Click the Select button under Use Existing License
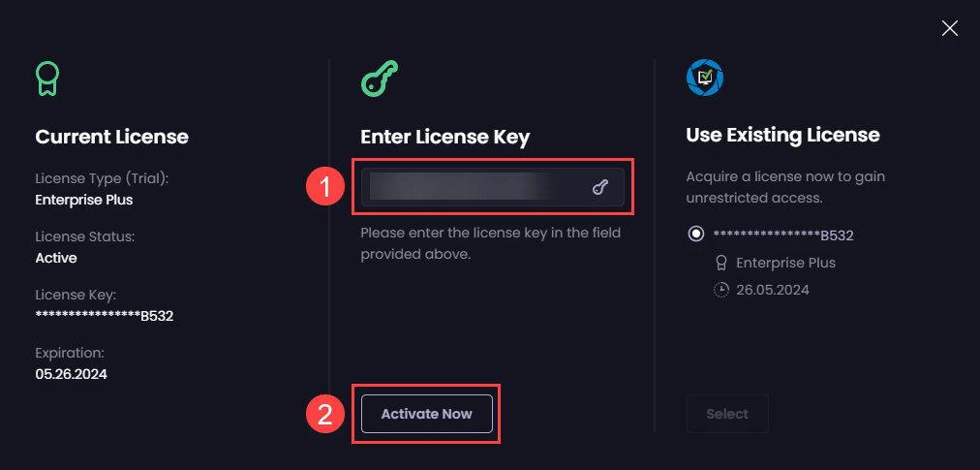The height and width of the screenshot is (470, 980). tap(727, 414)
